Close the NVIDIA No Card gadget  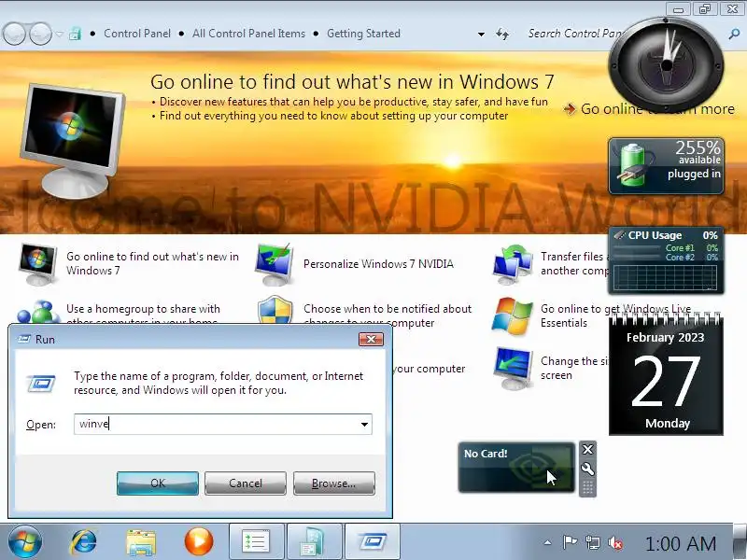click(588, 450)
